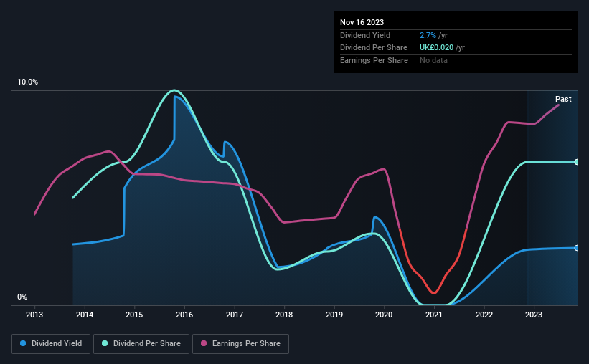Click the UK£0.020 dividend per share value
Viewport: 589px width, 364px height.
[436, 48]
